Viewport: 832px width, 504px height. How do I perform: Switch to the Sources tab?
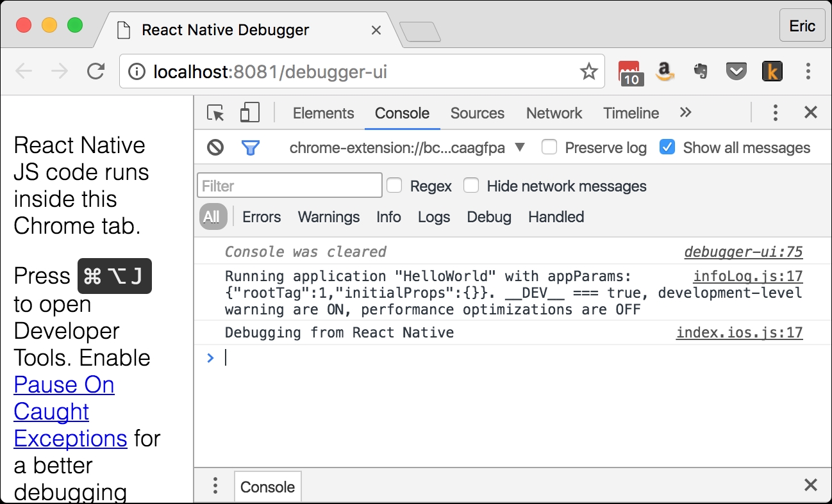point(477,113)
